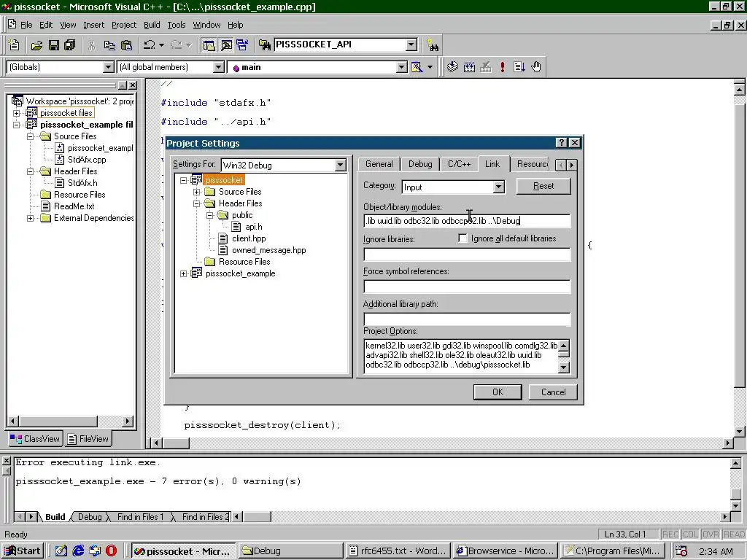Screen dimensions: 747x560
Task: Click the Save toolbar icon
Action: 54,45
